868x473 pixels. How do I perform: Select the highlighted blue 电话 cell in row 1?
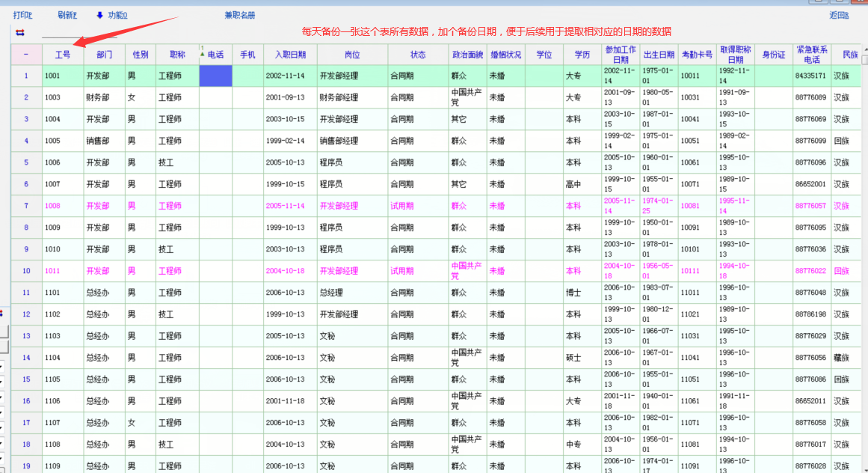215,76
